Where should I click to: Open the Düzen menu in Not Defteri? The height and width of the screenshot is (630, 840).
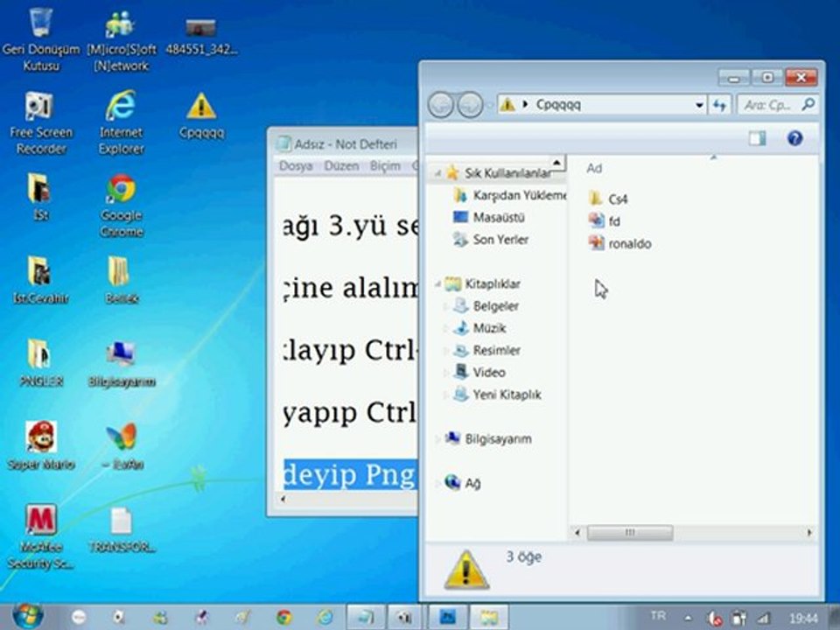tap(341, 166)
